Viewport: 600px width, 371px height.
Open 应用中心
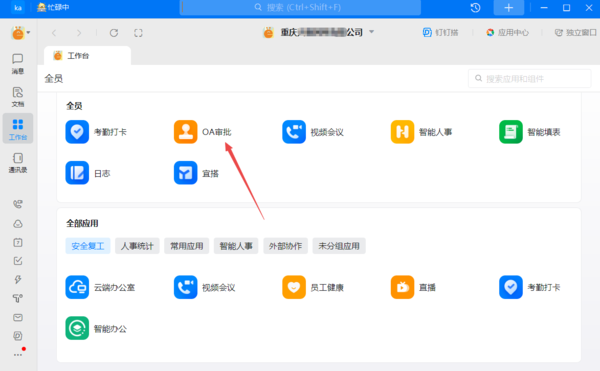(x=507, y=33)
